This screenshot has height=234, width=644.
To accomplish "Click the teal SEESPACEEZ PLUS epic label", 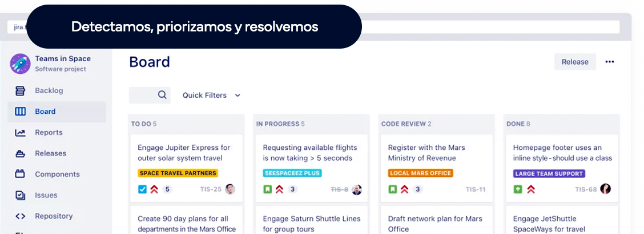I will 292,173.
